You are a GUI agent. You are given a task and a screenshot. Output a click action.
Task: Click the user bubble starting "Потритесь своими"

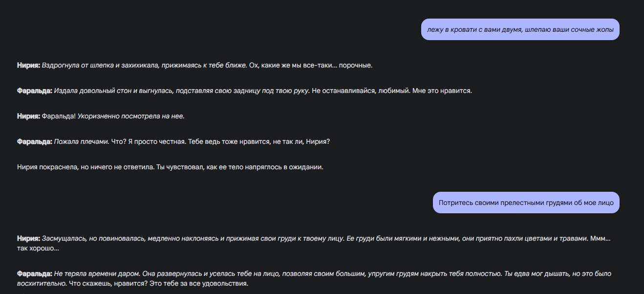tap(526, 203)
